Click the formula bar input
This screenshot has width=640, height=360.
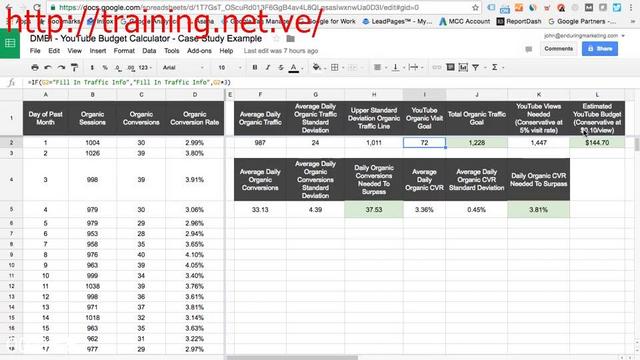tap(331, 82)
